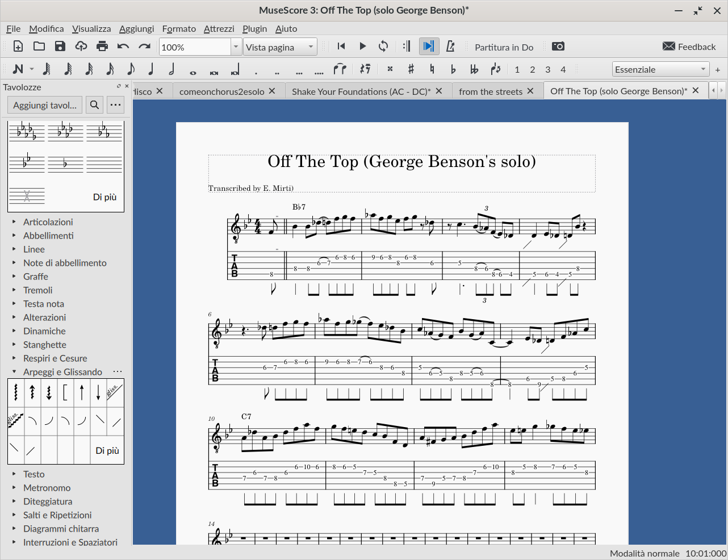Open the zoom level dropdown
This screenshot has width=728, height=560.
tap(236, 47)
